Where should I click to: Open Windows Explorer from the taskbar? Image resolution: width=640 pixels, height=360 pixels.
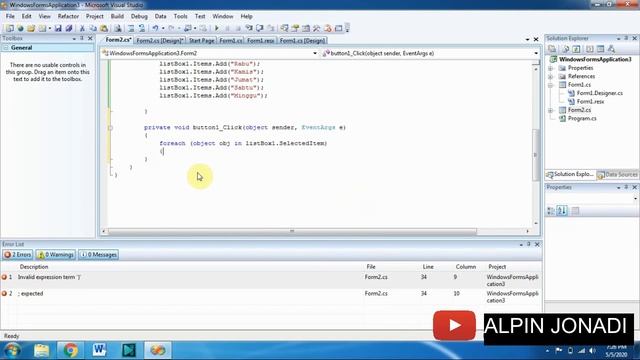(41, 350)
